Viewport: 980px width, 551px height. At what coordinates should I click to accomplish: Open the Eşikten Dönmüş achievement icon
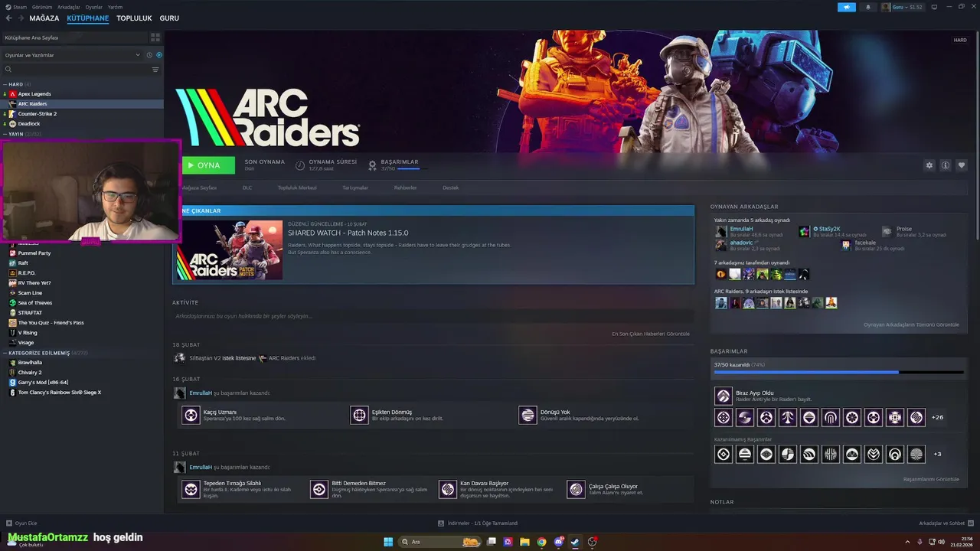pyautogui.click(x=359, y=415)
